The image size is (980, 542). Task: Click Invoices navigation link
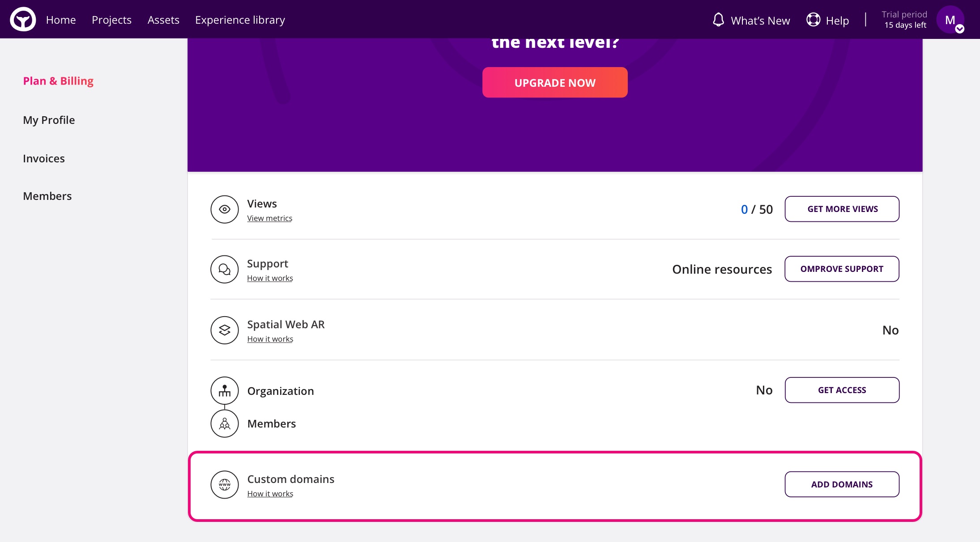pyautogui.click(x=43, y=158)
